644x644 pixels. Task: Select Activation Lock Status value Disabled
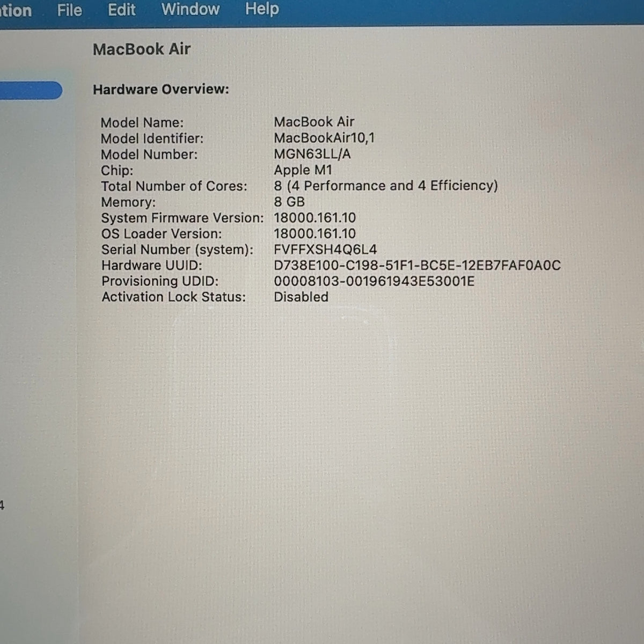[301, 297]
